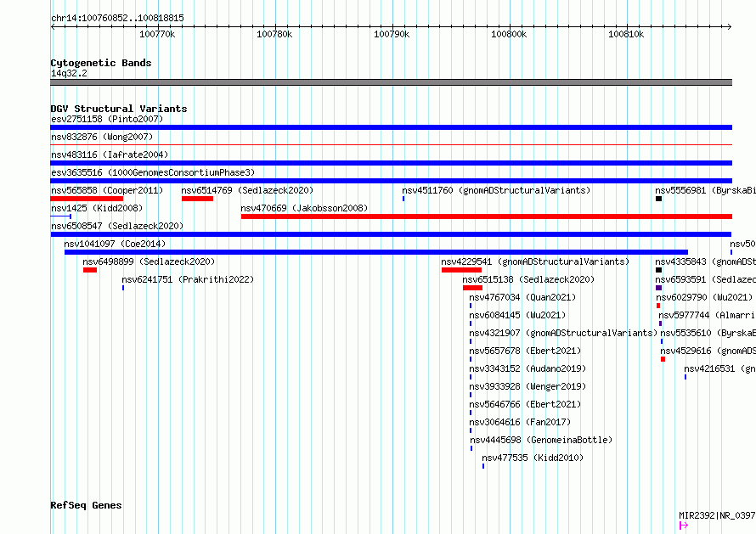Select purple marker under nsv6593591
Viewport: 756px width, 534px height.
[x=658, y=288]
